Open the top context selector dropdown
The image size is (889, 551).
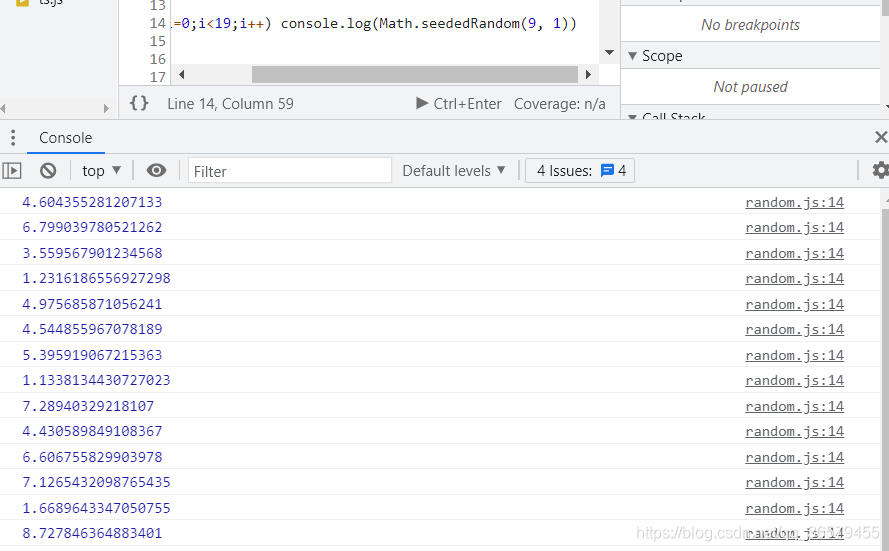pyautogui.click(x=101, y=171)
